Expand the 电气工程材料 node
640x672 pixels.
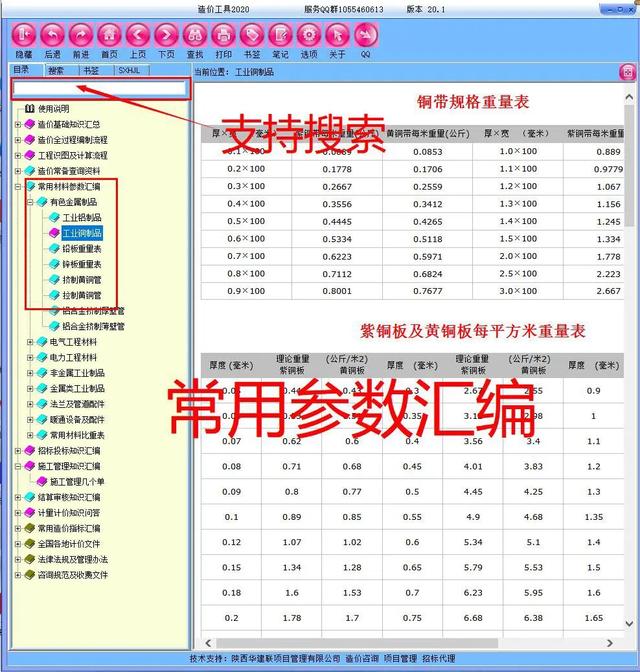point(30,342)
